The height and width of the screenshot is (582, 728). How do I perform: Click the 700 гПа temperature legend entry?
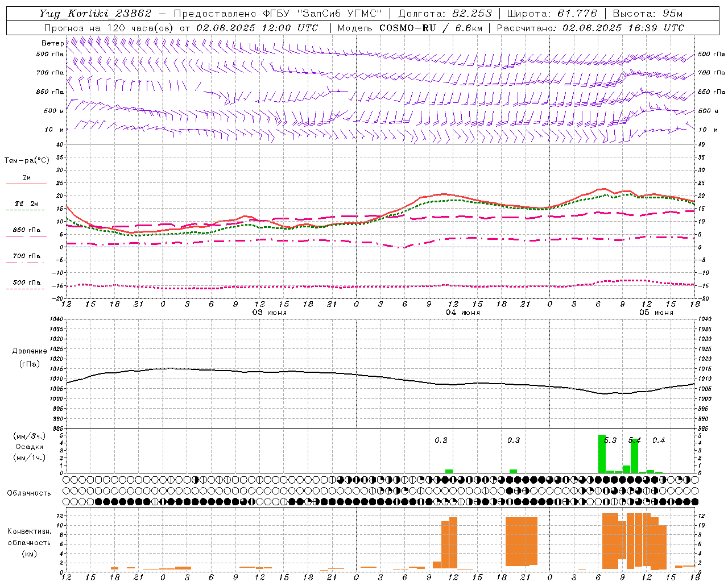tap(27, 256)
